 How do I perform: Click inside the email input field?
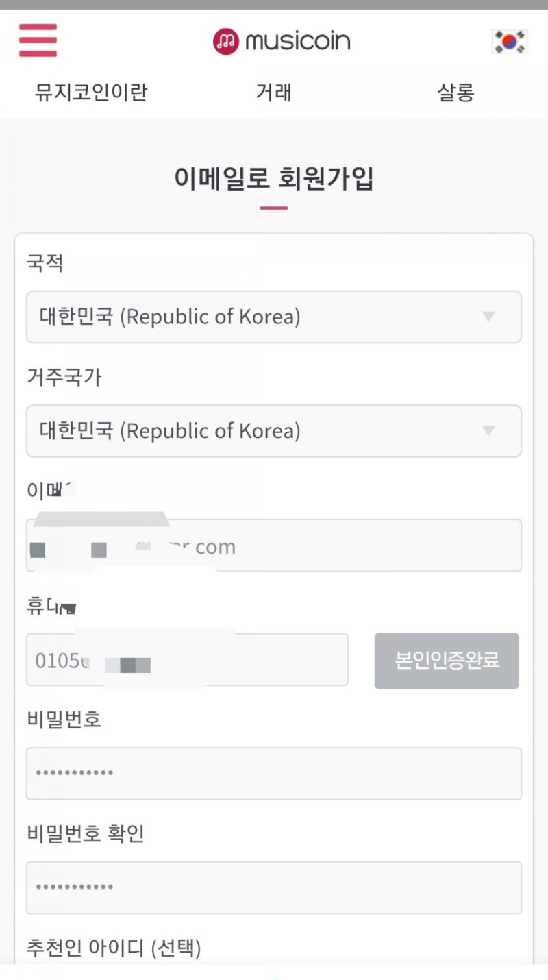click(274, 545)
